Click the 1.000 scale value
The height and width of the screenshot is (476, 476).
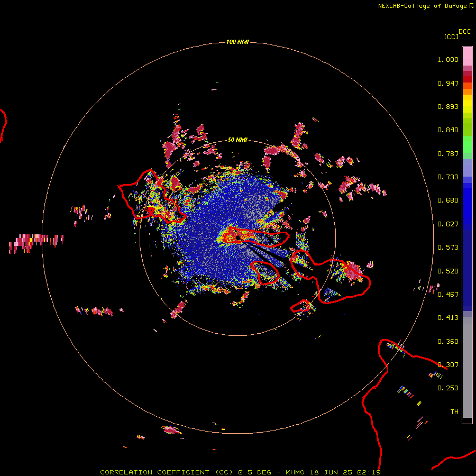pos(448,59)
